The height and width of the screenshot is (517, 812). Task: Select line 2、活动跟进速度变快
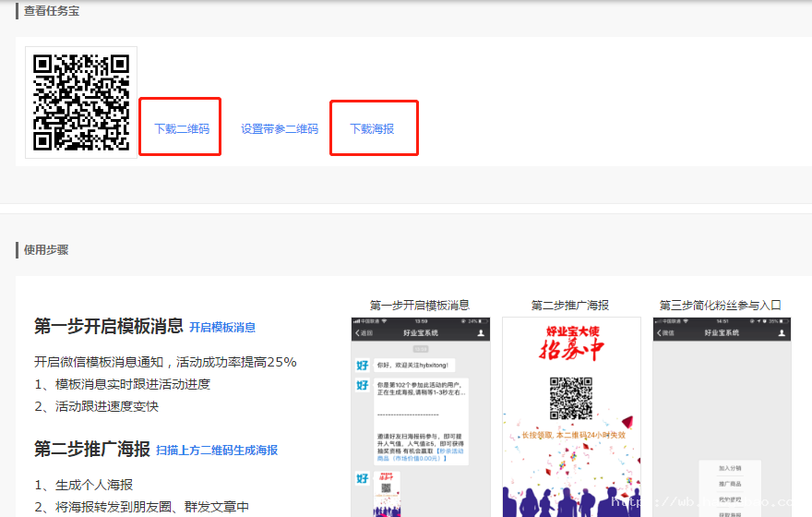[x=96, y=406]
